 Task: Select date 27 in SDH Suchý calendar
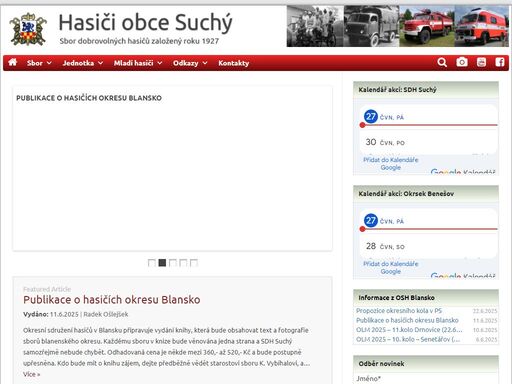[x=371, y=117]
